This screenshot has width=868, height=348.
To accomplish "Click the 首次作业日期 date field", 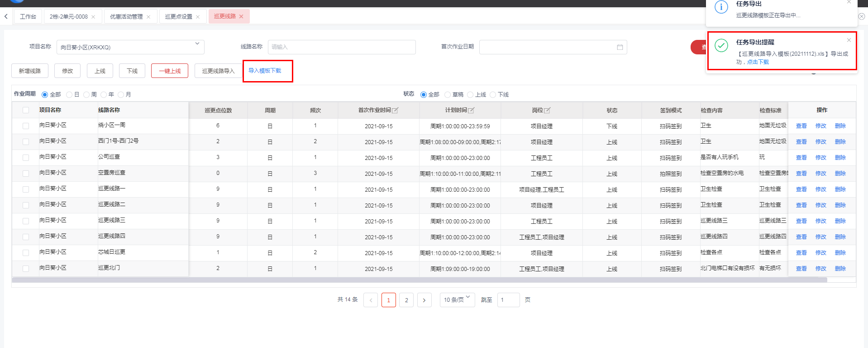I will 553,47.
